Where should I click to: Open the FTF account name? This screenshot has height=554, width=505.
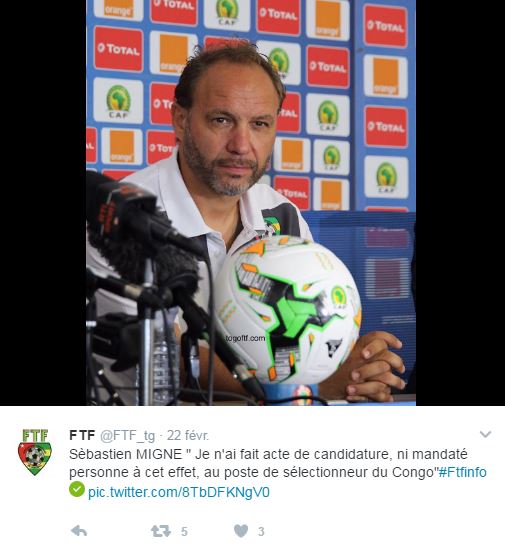pos(82,435)
